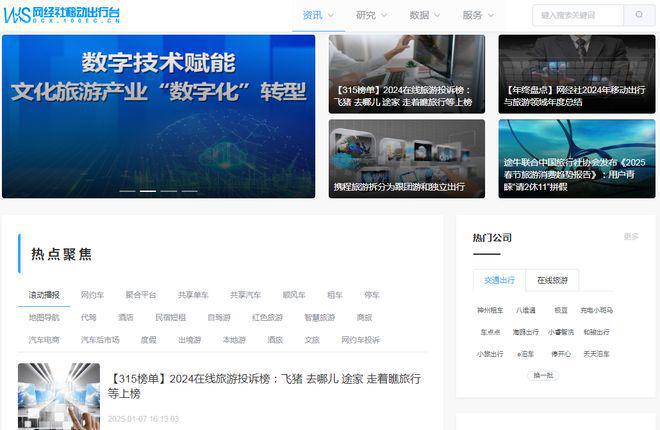Select the 汽车电商 tab

click(x=44, y=340)
